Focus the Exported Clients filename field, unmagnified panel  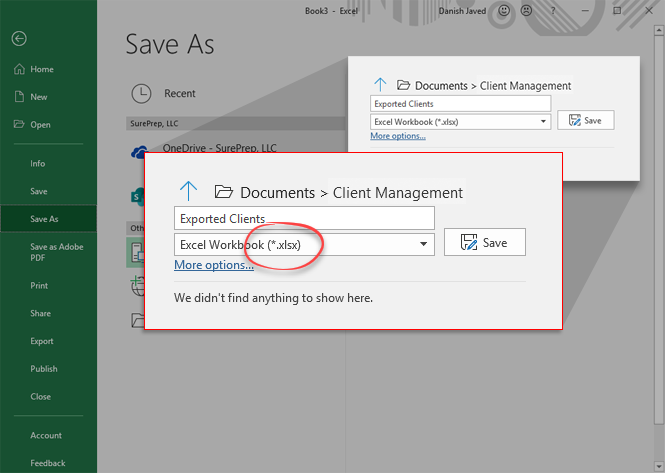(x=461, y=104)
